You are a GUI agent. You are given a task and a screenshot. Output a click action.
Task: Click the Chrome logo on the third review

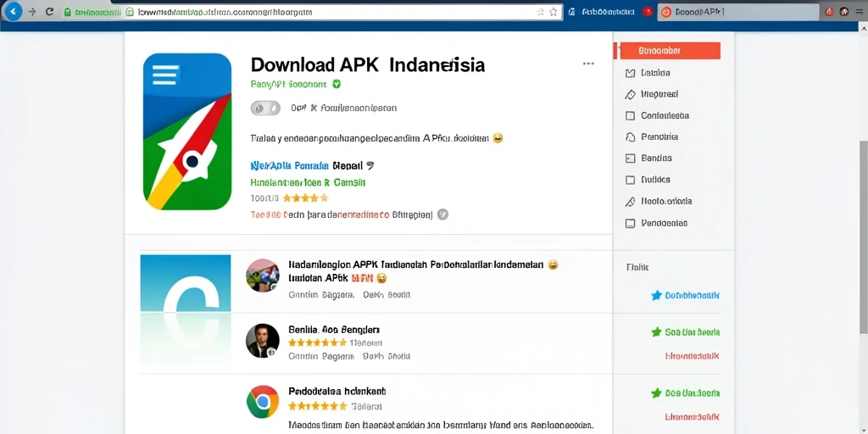[263, 401]
